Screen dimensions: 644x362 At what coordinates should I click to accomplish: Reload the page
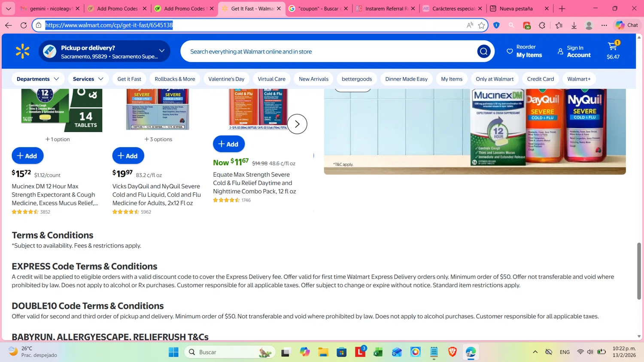click(x=24, y=25)
